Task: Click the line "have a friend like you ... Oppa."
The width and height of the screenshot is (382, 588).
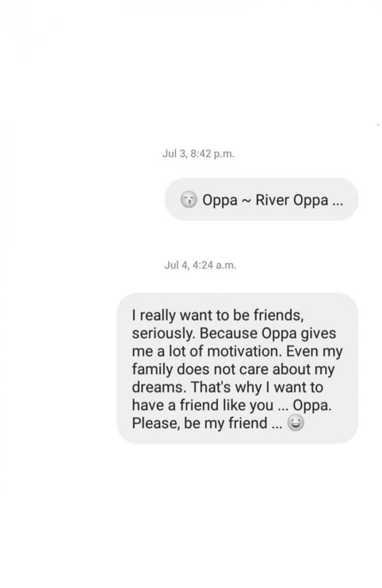Action: pos(232,405)
